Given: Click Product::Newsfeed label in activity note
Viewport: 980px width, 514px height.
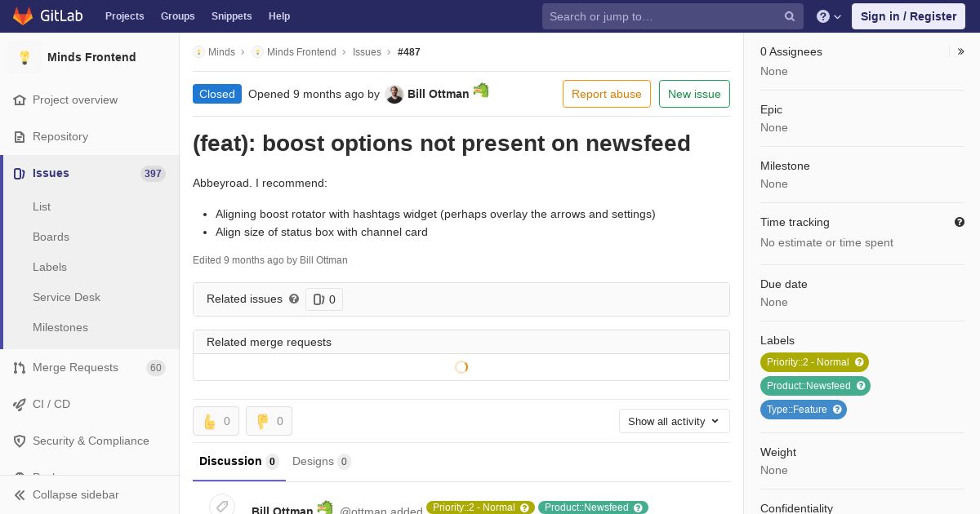Looking at the screenshot, I should coord(593,507).
